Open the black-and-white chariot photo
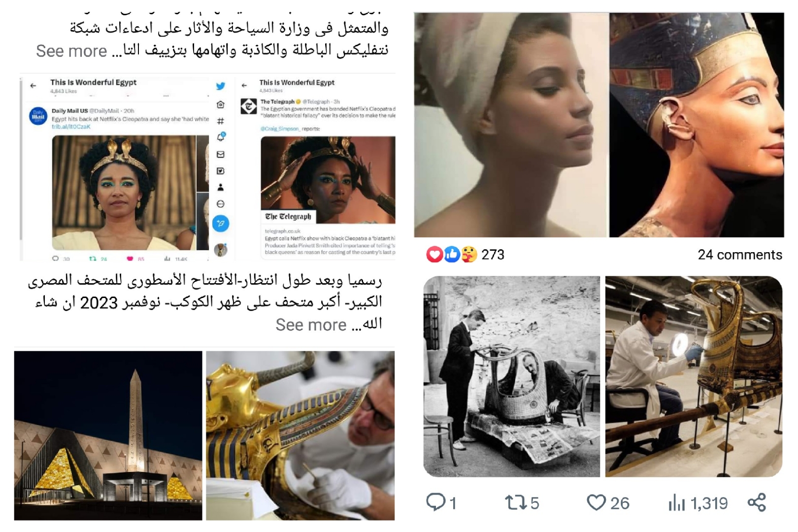The image size is (798, 532). pyautogui.click(x=512, y=376)
